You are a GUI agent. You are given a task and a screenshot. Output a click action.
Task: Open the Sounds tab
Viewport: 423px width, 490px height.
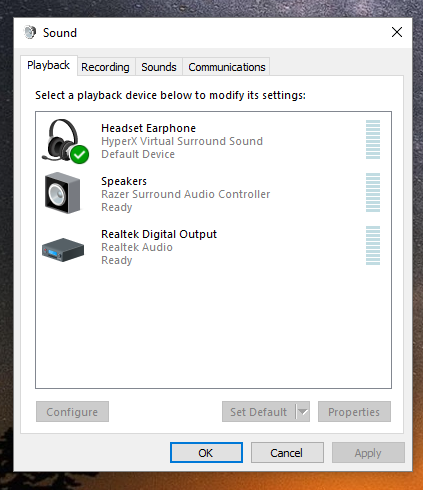159,67
